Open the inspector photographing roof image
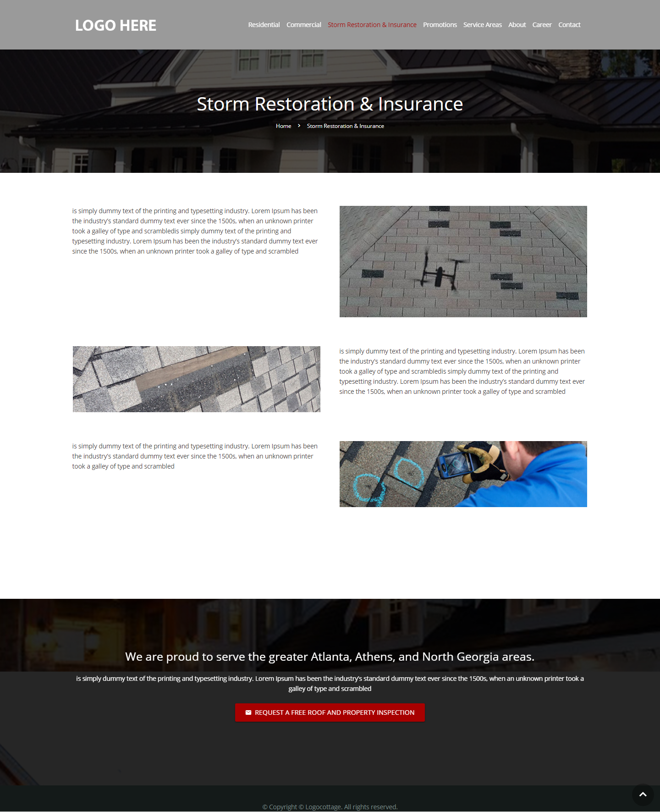Image resolution: width=660 pixels, height=812 pixels. [463, 474]
